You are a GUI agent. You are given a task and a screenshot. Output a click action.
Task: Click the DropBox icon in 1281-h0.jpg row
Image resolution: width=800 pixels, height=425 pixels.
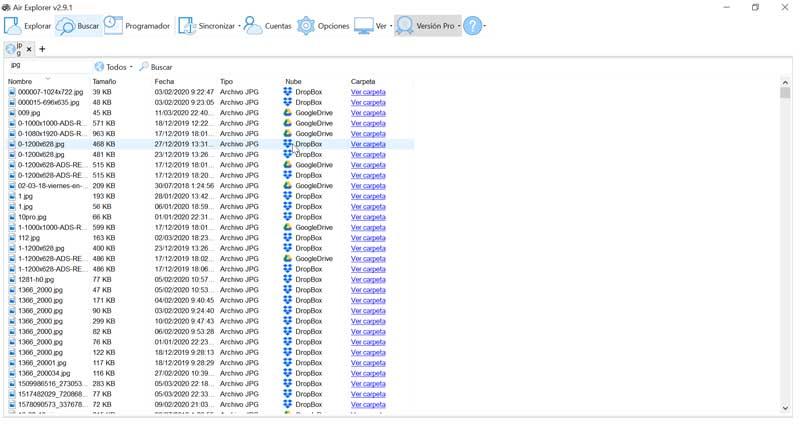coord(288,279)
